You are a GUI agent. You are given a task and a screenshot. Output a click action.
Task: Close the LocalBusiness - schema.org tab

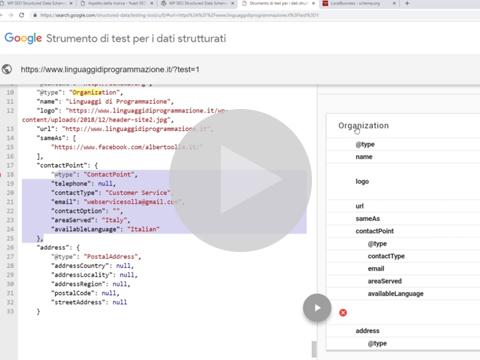pyautogui.click(x=394, y=3)
